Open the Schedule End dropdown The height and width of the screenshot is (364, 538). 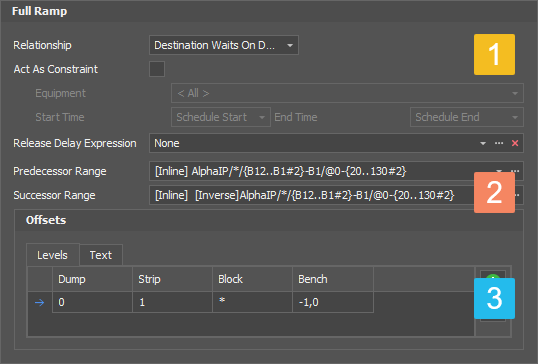pos(467,117)
